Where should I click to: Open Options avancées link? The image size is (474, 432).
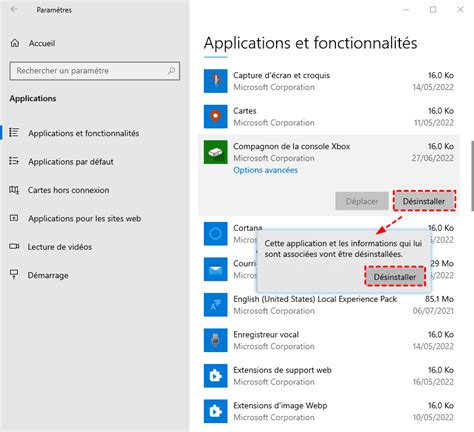click(265, 170)
